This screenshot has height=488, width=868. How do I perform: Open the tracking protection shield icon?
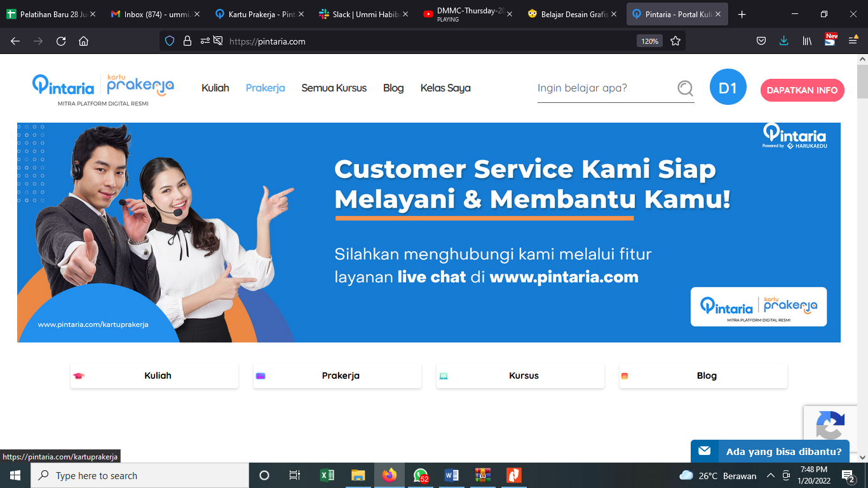(x=170, y=41)
